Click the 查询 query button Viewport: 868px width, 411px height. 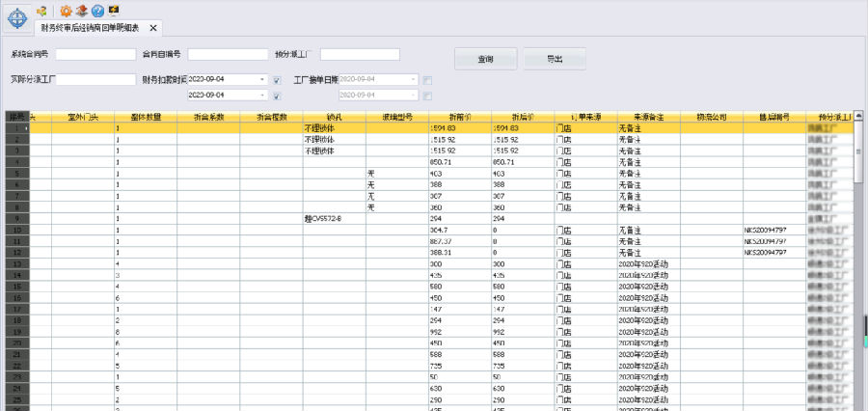(485, 59)
